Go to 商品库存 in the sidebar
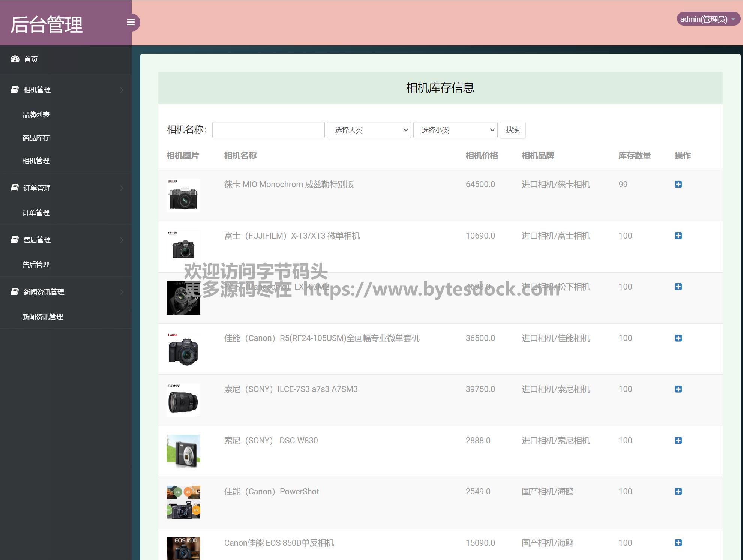 36,138
